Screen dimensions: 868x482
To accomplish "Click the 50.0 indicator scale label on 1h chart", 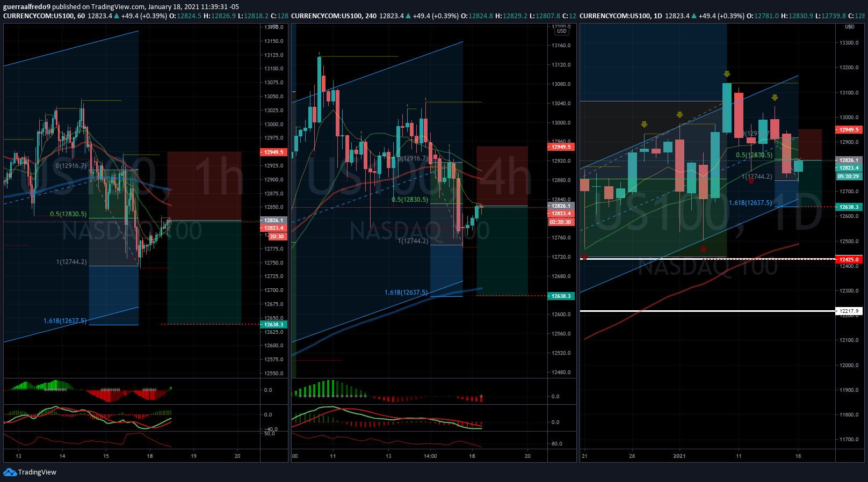I will pyautogui.click(x=269, y=433).
